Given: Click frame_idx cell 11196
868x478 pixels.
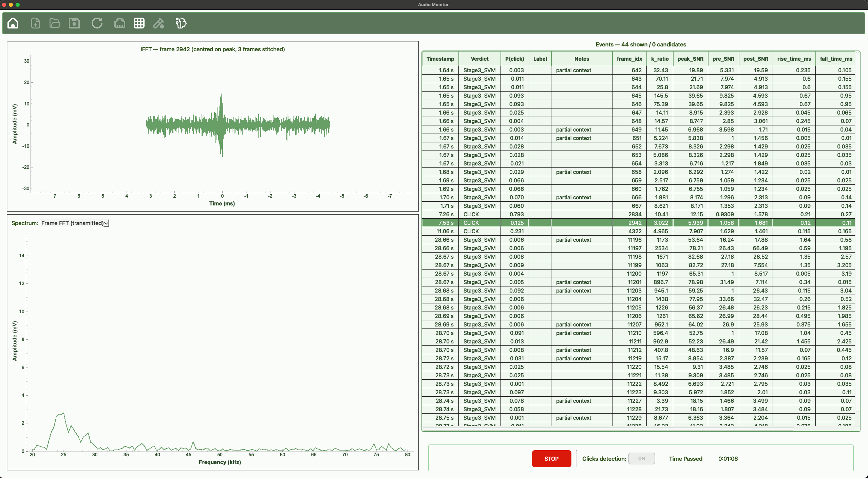Looking at the screenshot, I should 629,240.
